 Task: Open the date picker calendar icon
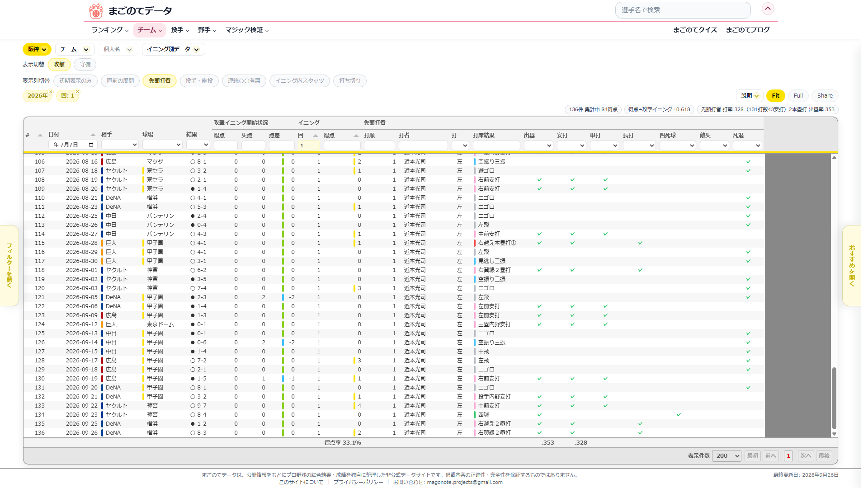pyautogui.click(x=91, y=145)
